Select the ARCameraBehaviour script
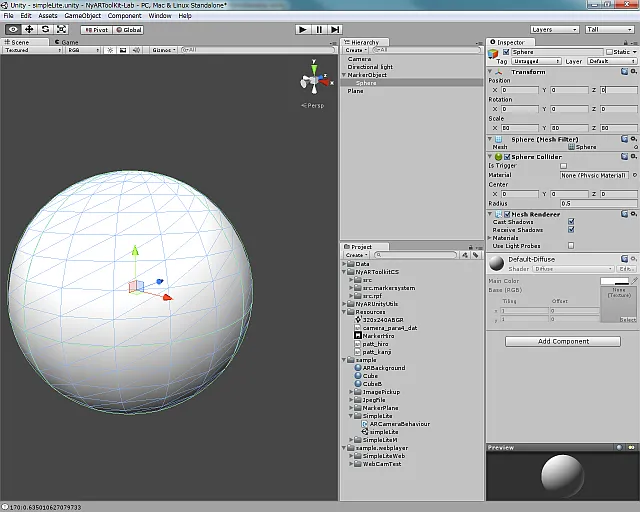The height and width of the screenshot is (512, 640). tap(400, 424)
